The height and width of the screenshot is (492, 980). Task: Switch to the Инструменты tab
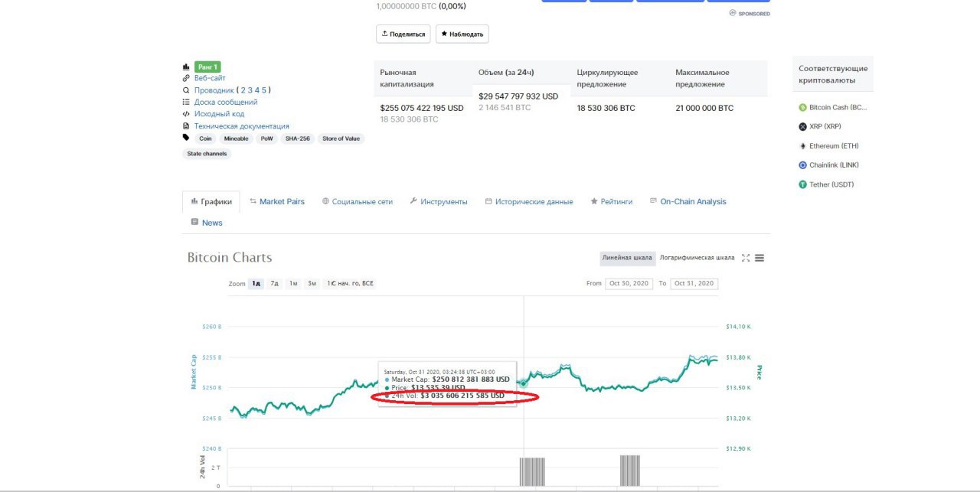click(438, 202)
